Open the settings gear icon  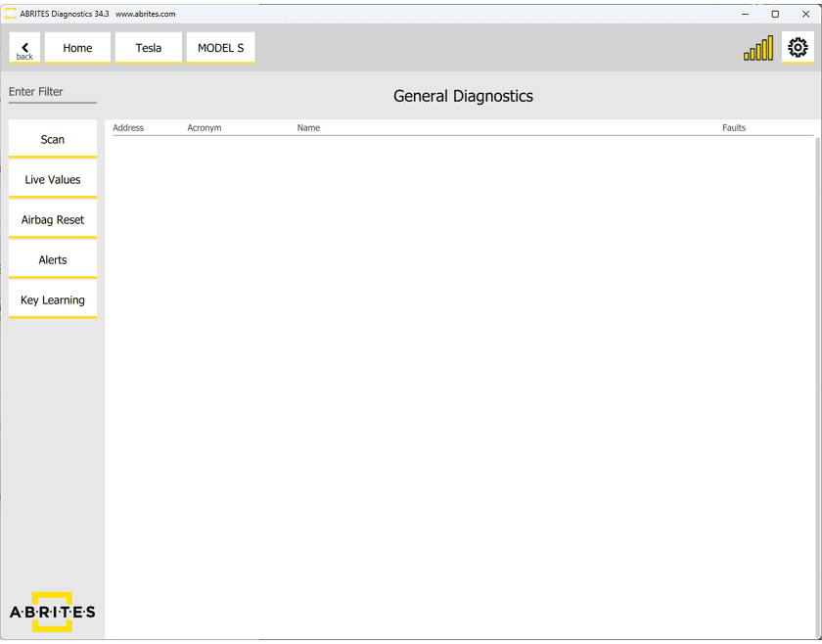[798, 47]
